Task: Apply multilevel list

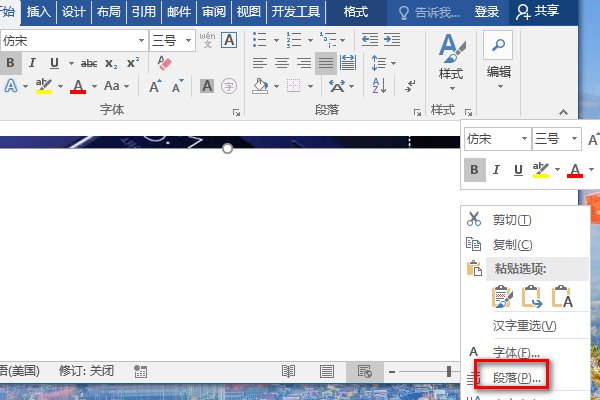Action: (328, 40)
